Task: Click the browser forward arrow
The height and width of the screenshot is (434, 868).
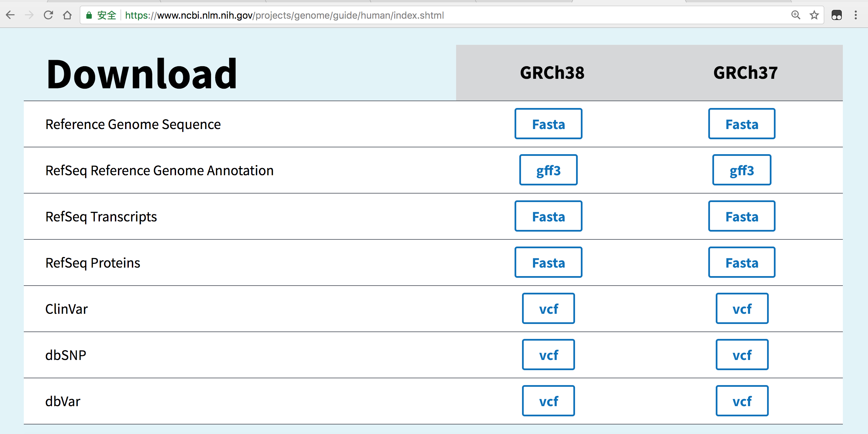Action: 30,15
